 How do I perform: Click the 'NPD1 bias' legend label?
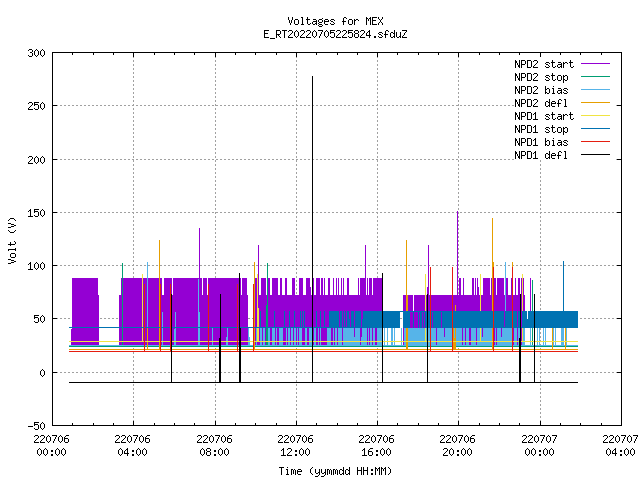coord(541,142)
